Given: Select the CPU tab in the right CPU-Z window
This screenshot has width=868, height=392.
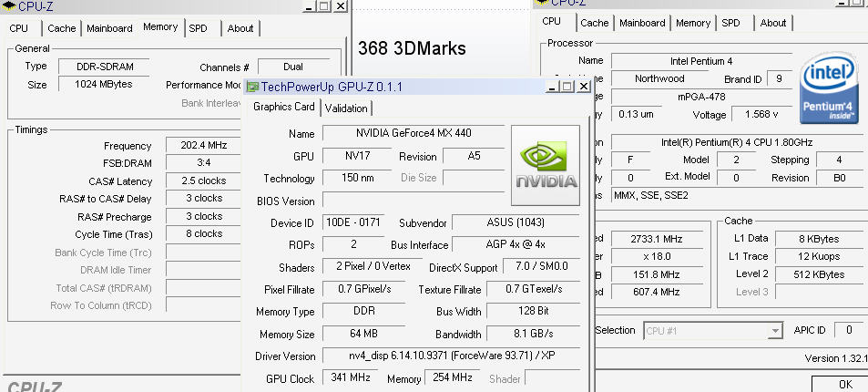Looking at the screenshot, I should [551, 21].
